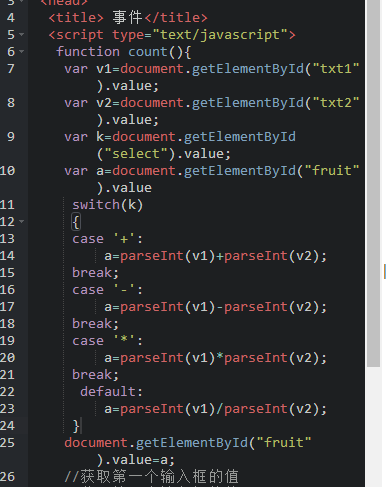Click the "text/javascript" attribute value

(220, 35)
